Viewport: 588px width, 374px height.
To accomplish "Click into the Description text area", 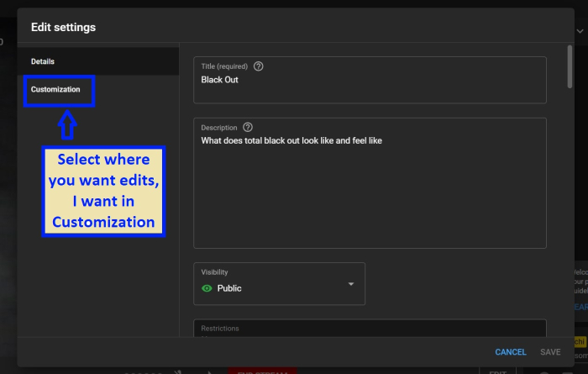I will coord(370,183).
